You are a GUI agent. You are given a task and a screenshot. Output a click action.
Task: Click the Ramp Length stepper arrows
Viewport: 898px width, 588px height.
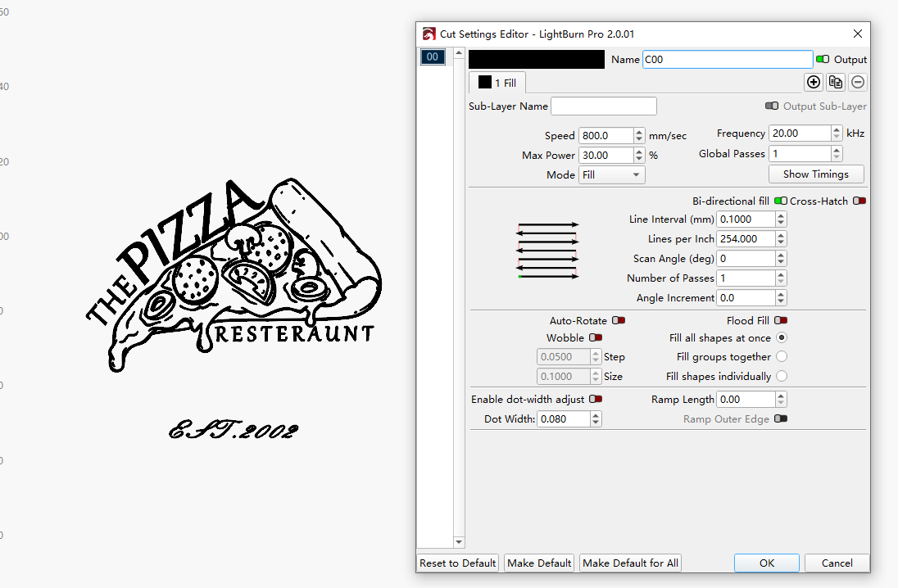[x=781, y=399]
